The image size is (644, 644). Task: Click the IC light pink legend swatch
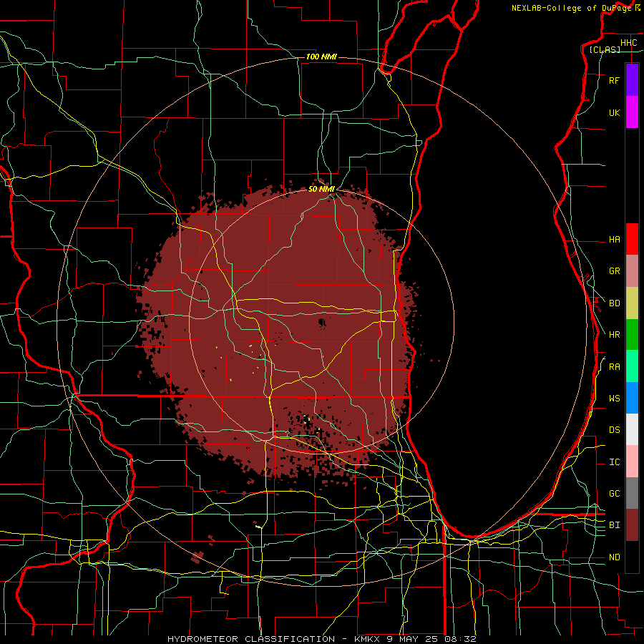[x=632, y=462]
